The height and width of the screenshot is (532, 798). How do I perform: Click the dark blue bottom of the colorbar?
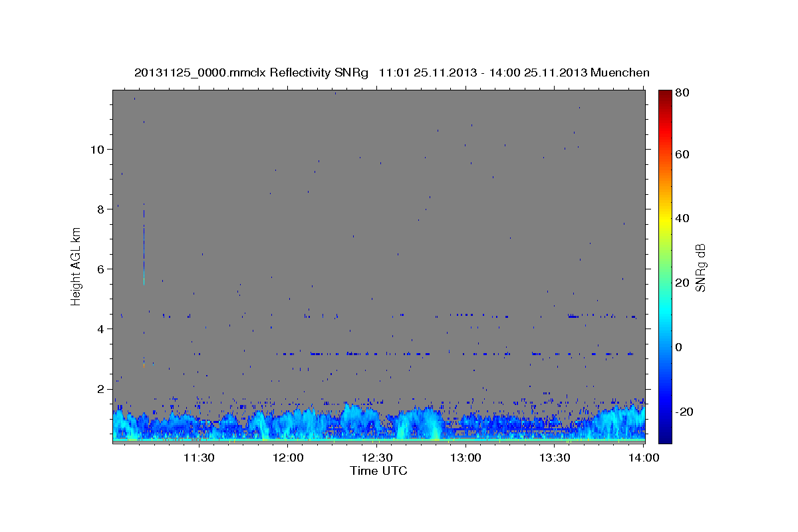[665, 436]
